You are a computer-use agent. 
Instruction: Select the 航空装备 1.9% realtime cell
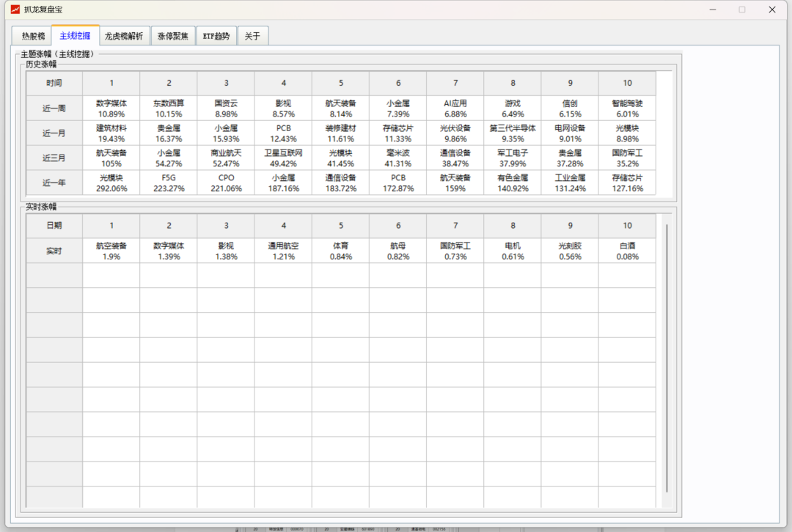pyautogui.click(x=111, y=251)
